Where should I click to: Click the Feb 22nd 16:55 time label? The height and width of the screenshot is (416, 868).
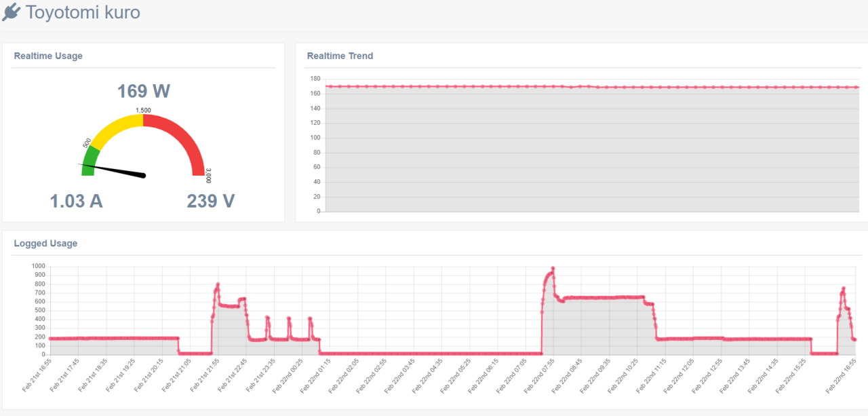841,375
